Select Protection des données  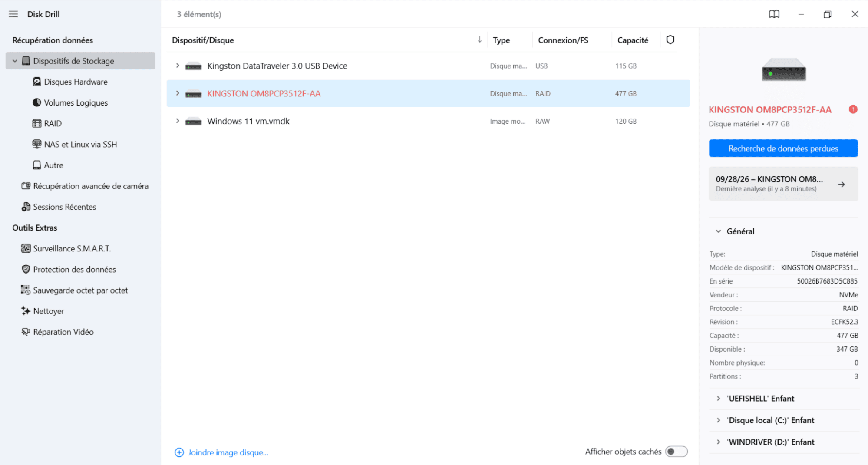click(x=74, y=269)
